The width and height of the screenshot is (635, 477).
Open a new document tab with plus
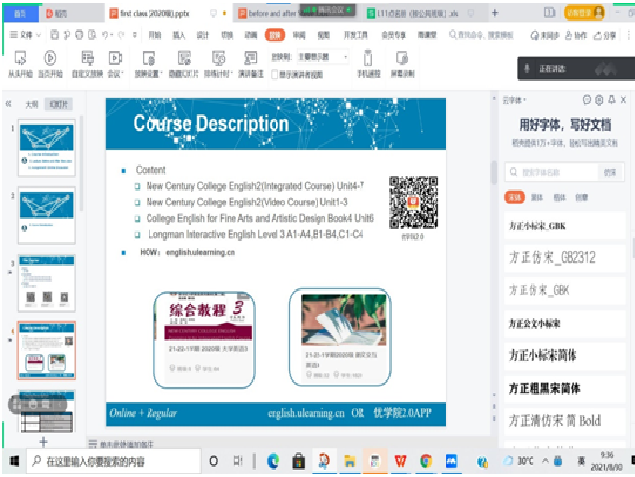tap(495, 13)
